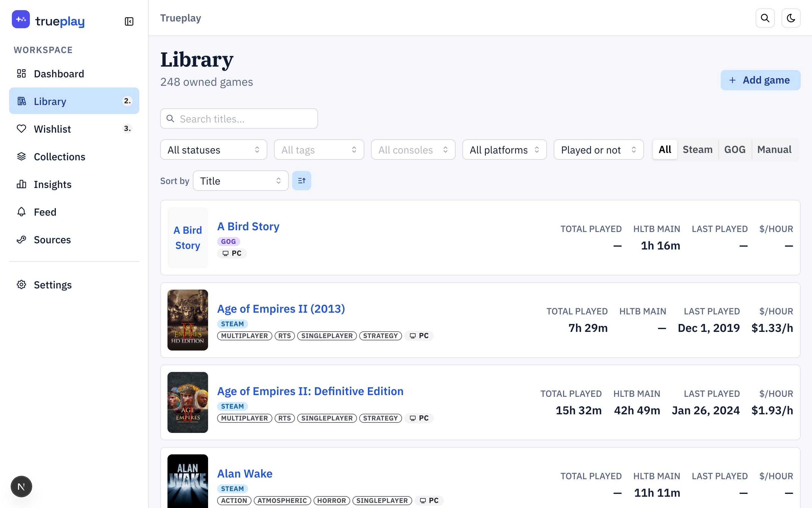The width and height of the screenshot is (812, 508).
Task: Select the All source tab
Action: click(x=665, y=150)
